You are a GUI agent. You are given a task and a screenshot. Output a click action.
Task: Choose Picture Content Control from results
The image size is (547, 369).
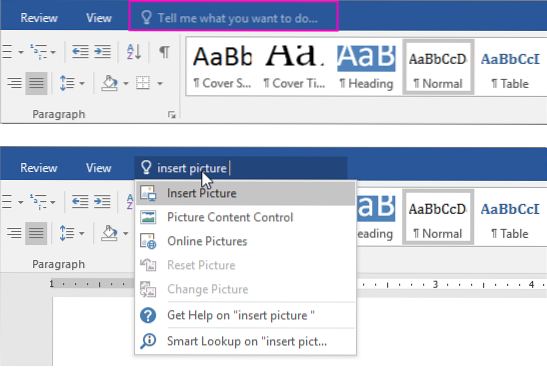(x=245, y=217)
